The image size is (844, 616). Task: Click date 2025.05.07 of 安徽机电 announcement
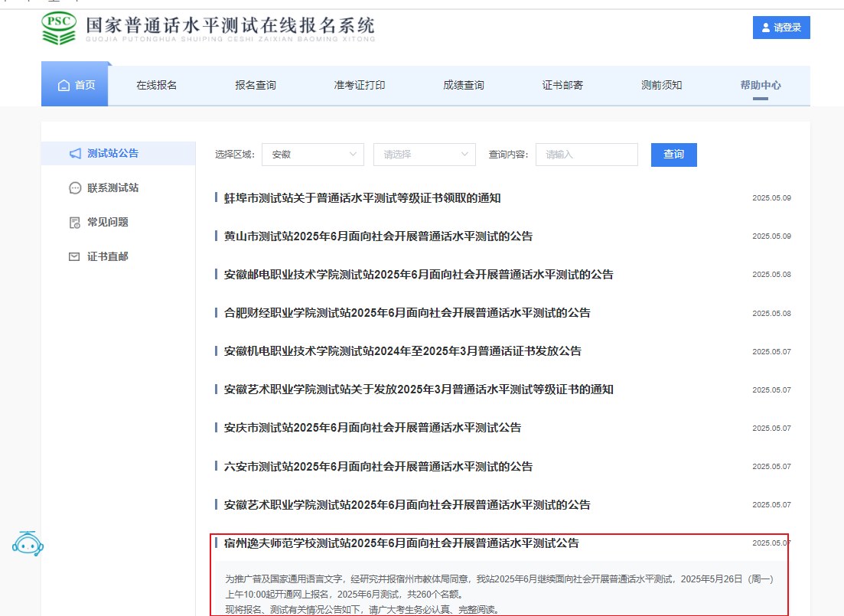[772, 351]
